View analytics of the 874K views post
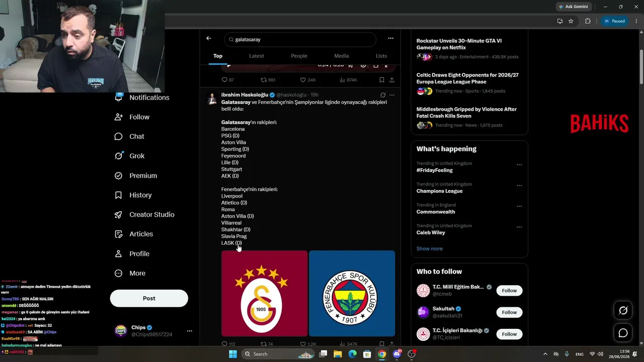 348,80
